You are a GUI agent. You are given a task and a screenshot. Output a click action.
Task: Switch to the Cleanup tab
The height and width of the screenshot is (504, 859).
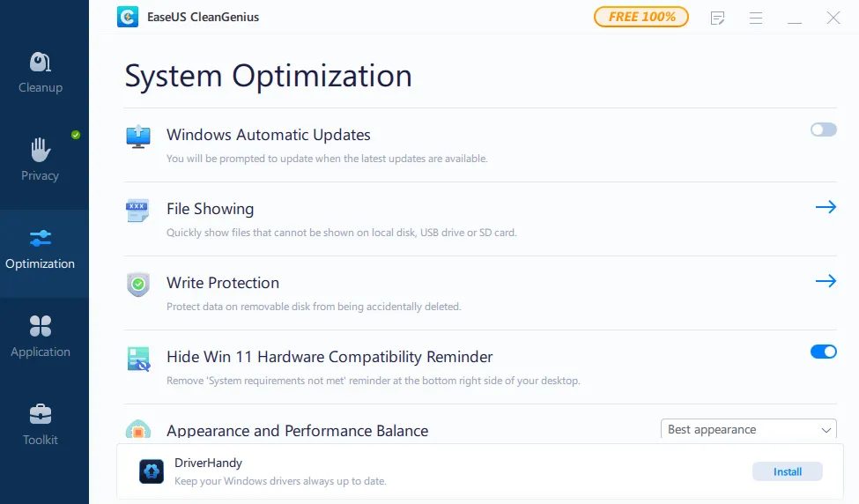tap(41, 72)
